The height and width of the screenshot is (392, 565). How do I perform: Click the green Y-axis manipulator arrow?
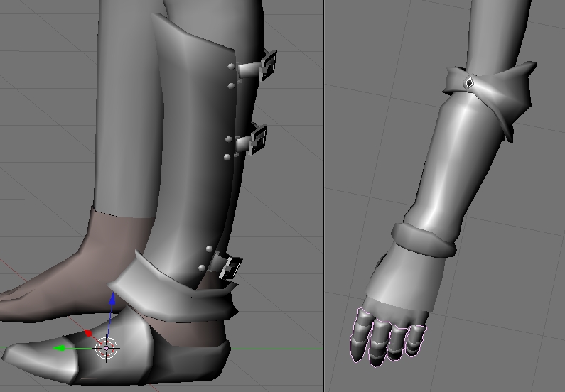click(59, 348)
